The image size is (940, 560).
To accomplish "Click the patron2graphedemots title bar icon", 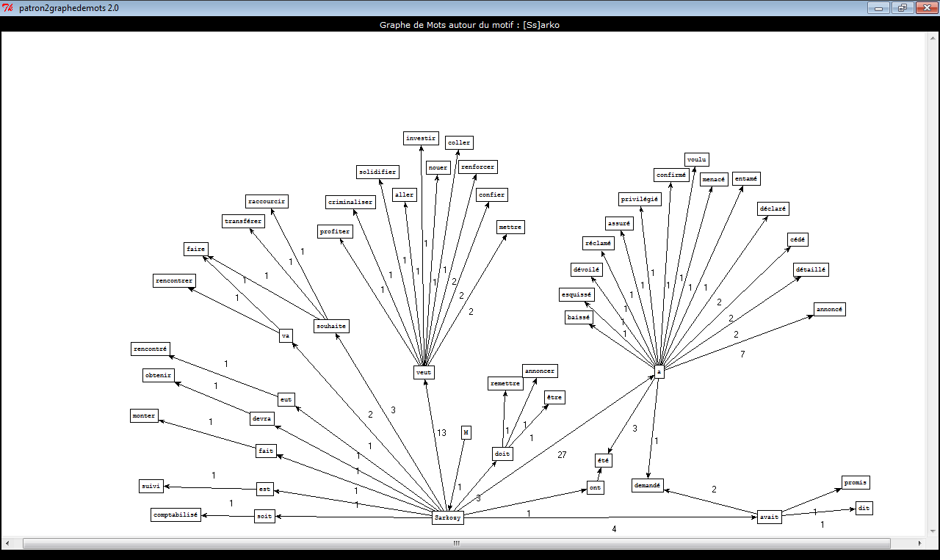I will click(x=8, y=7).
